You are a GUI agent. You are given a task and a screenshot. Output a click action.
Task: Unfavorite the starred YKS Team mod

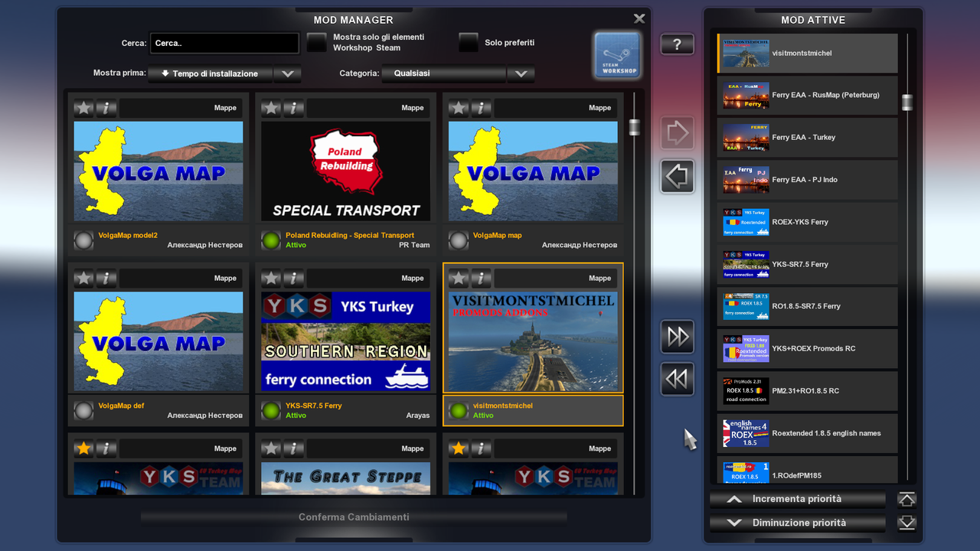(83, 448)
